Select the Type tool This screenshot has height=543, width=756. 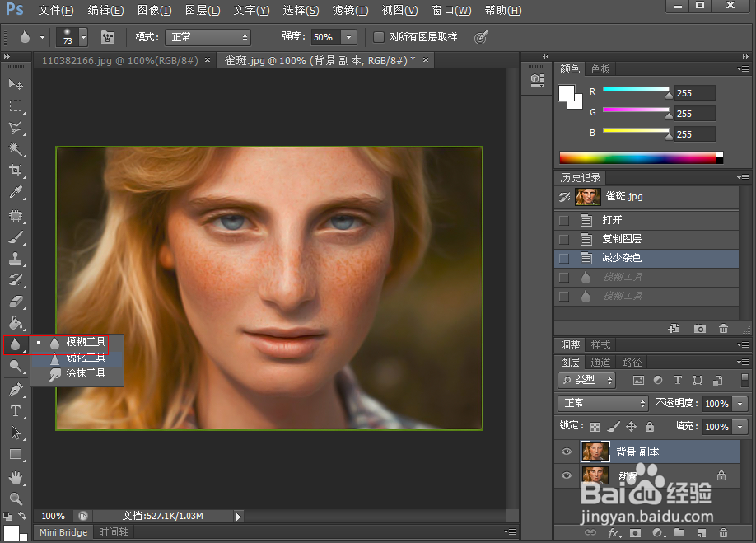[15, 411]
